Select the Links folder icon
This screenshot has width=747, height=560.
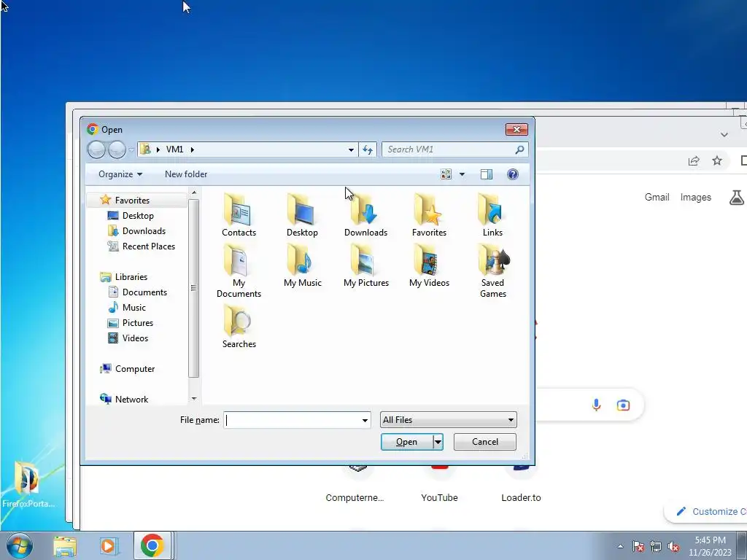[x=492, y=214]
